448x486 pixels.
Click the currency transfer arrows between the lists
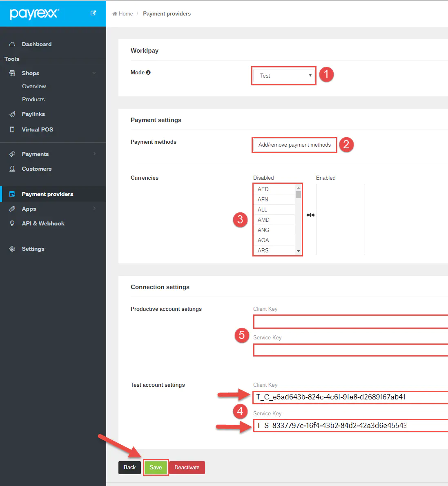pyautogui.click(x=310, y=215)
